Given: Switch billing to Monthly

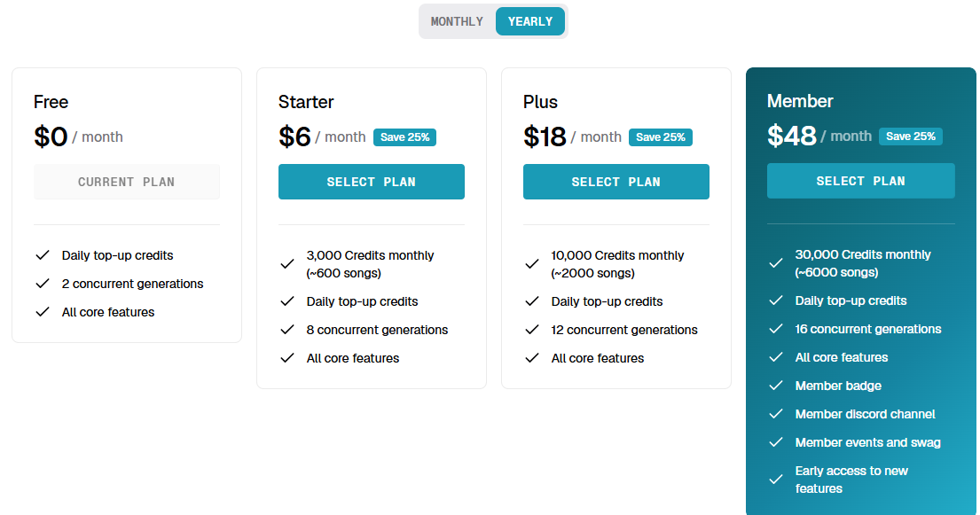Looking at the screenshot, I should click(457, 21).
